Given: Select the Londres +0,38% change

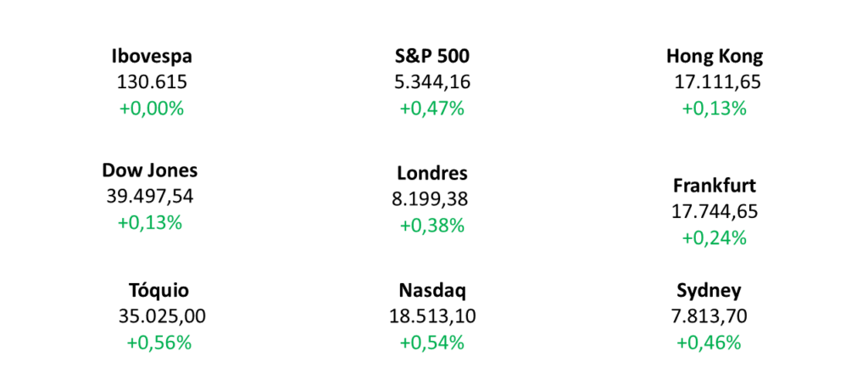Looking at the screenshot, I should click(431, 226).
